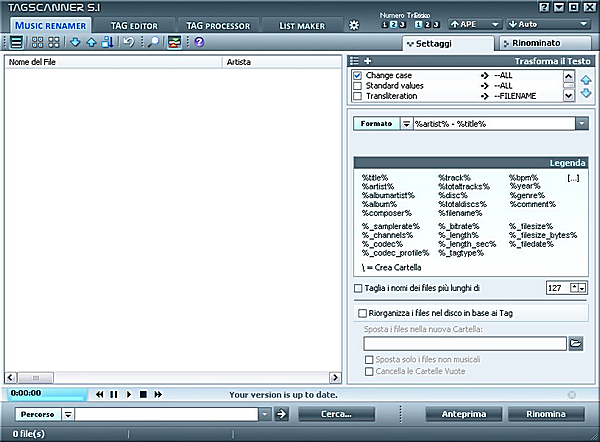
Task: Decrease max filename length spinner down
Action: (582, 288)
